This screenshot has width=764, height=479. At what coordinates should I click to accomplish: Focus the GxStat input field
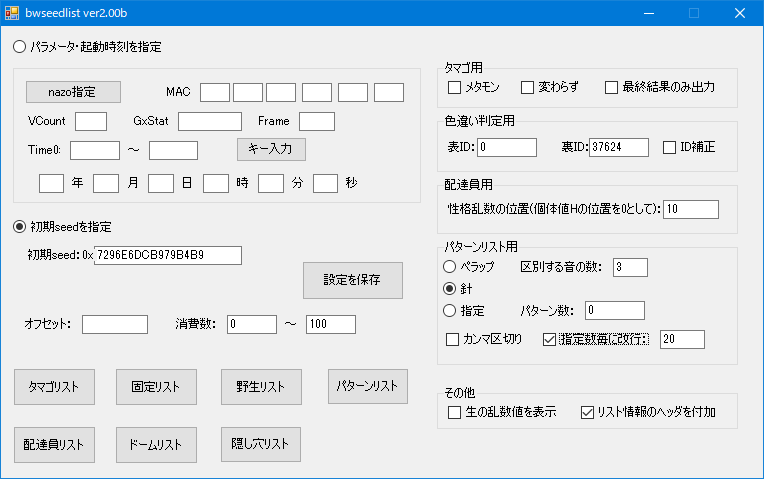[x=210, y=121]
